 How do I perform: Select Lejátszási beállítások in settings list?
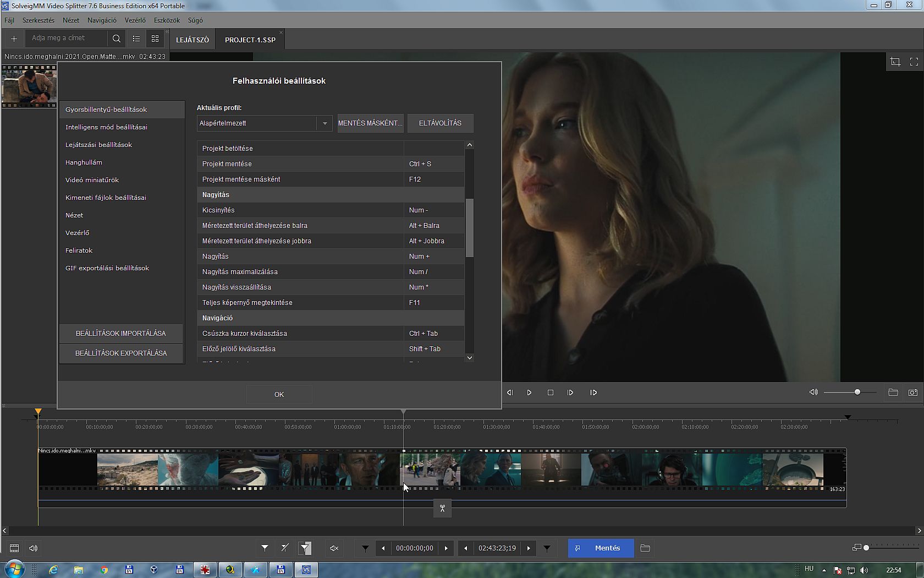(99, 145)
